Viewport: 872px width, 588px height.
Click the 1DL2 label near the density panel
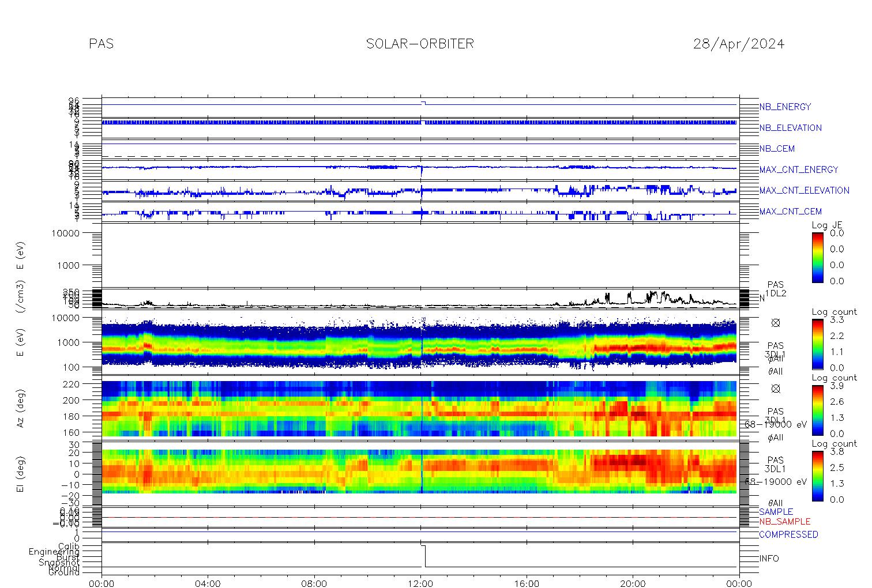pyautogui.click(x=776, y=293)
